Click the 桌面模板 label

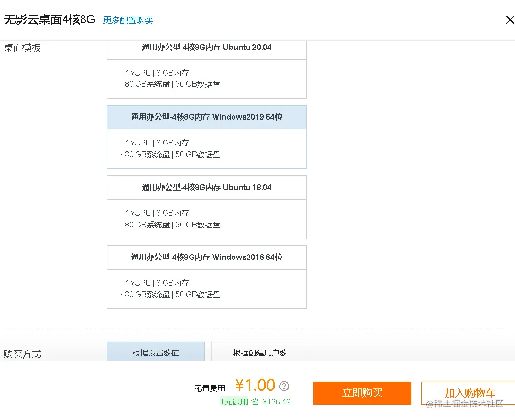click(23, 48)
